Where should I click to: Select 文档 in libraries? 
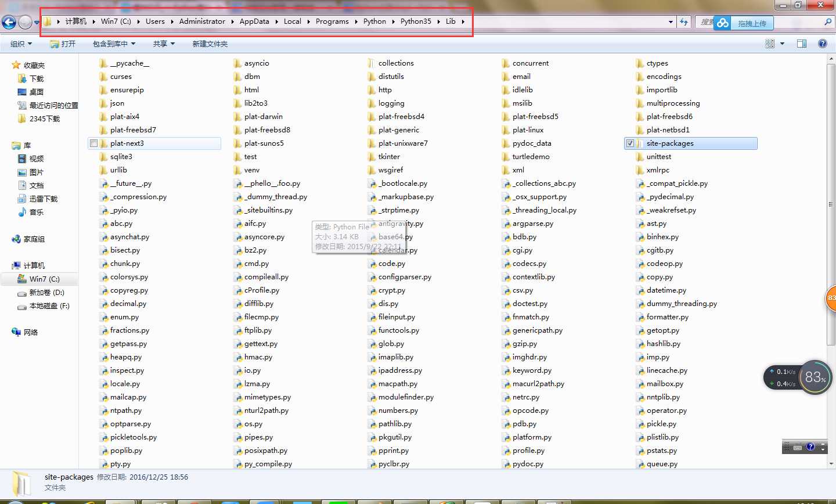[x=31, y=185]
